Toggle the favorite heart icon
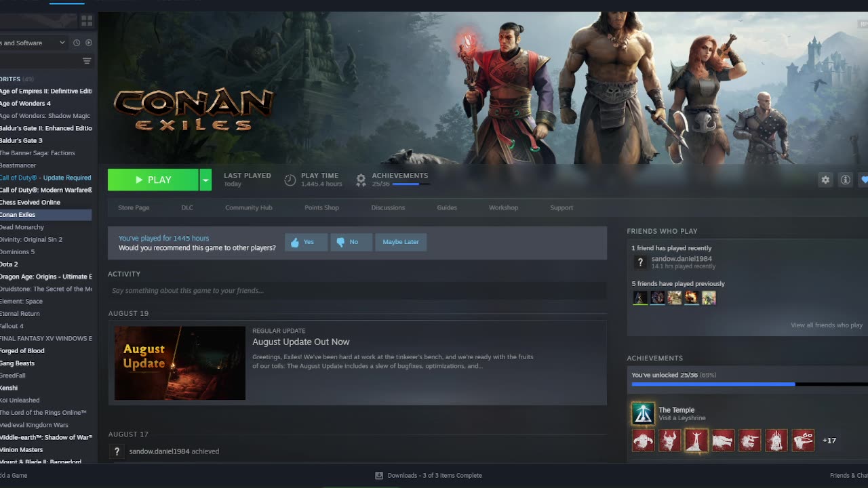 tap(863, 180)
